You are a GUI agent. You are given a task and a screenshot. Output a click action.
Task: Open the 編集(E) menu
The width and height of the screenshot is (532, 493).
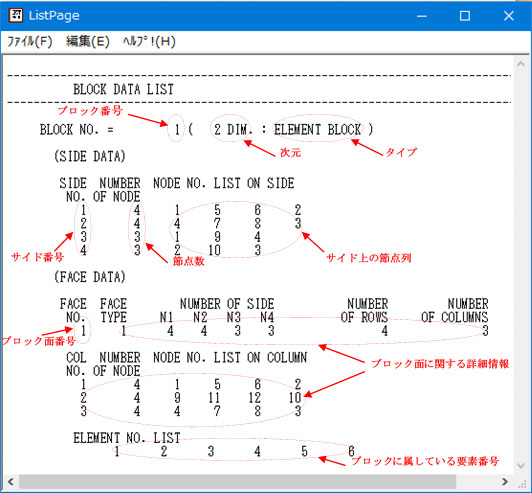88,42
